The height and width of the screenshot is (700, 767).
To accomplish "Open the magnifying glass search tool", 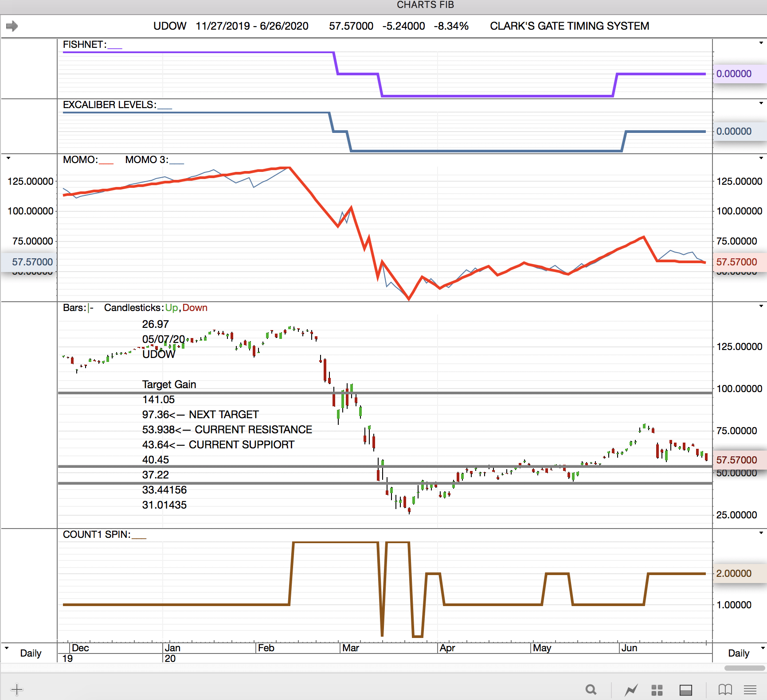I will click(x=591, y=690).
